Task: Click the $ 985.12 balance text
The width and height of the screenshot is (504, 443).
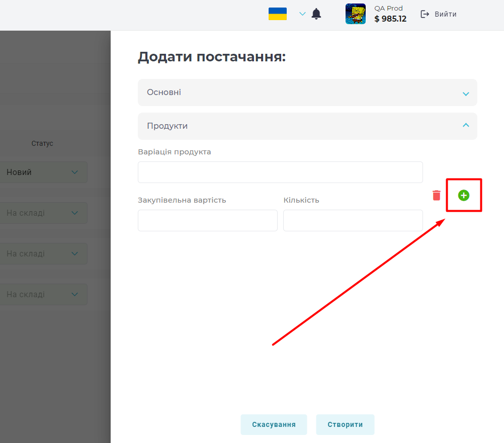Action: pyautogui.click(x=390, y=19)
